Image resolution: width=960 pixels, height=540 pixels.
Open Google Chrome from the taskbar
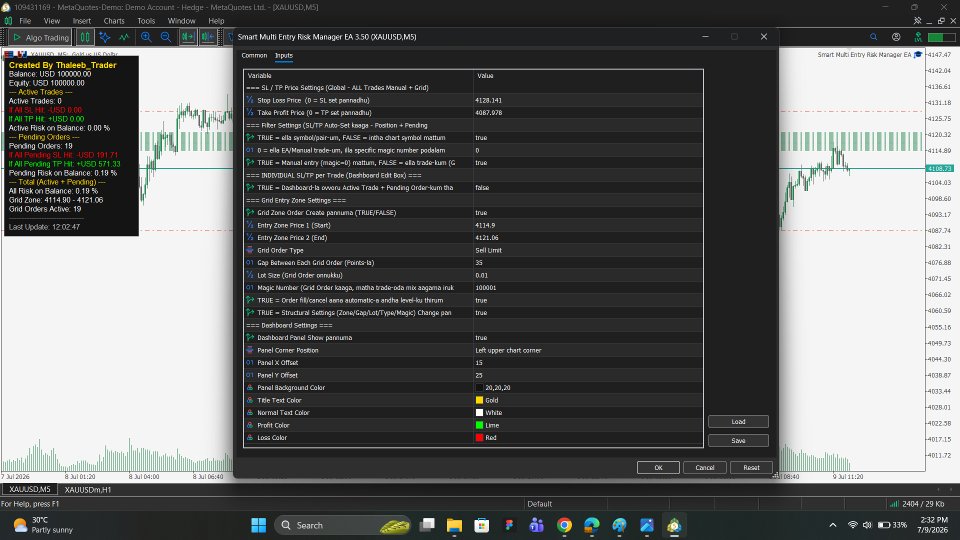(564, 525)
